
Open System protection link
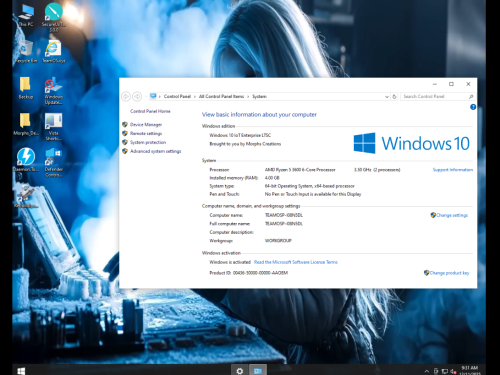(x=148, y=142)
